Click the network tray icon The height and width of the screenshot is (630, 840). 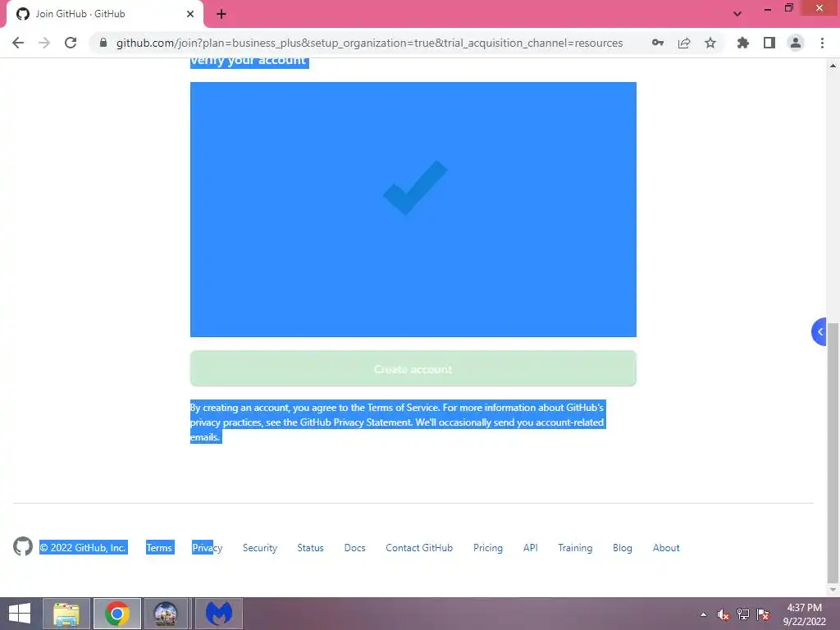pyautogui.click(x=743, y=614)
